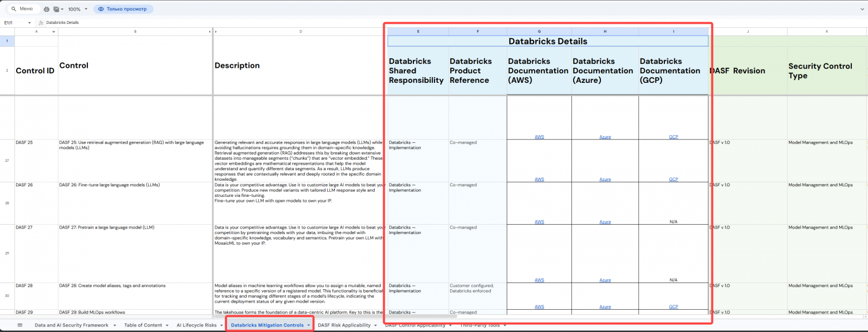Open AWS link in DASF 27 row
Image resolution: width=868 pixels, height=332 pixels.
pyautogui.click(x=539, y=280)
